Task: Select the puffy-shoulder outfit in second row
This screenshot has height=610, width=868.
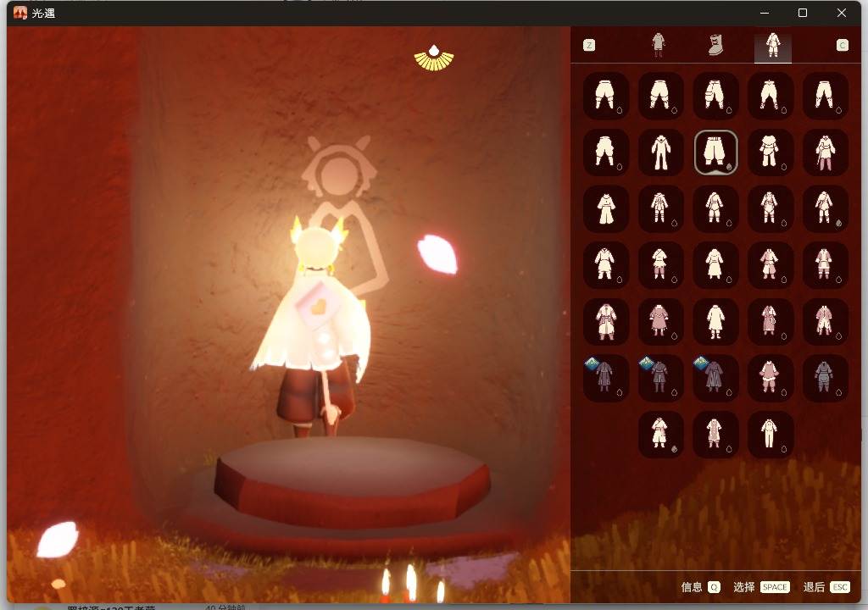Action: point(770,152)
